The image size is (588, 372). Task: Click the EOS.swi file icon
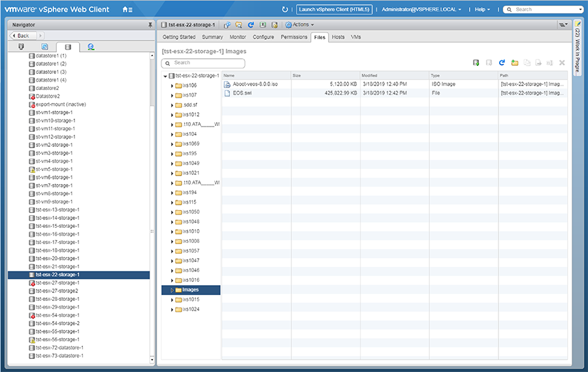point(227,93)
